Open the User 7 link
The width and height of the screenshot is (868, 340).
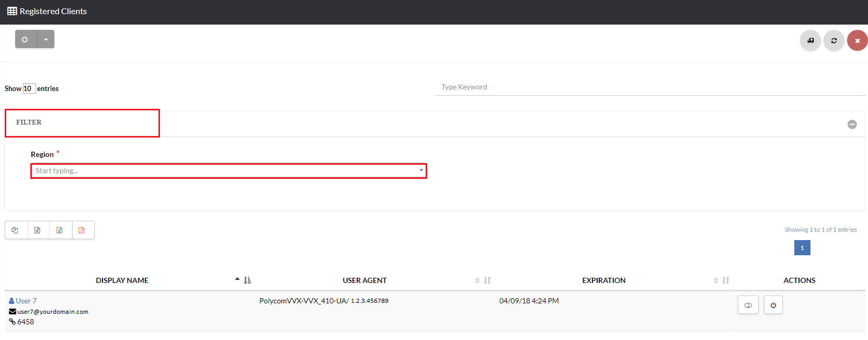26,301
